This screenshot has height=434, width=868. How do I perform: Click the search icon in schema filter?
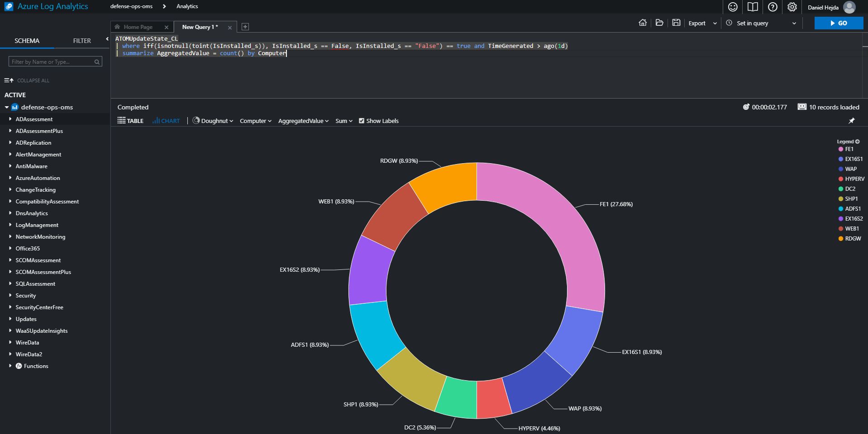pos(97,62)
